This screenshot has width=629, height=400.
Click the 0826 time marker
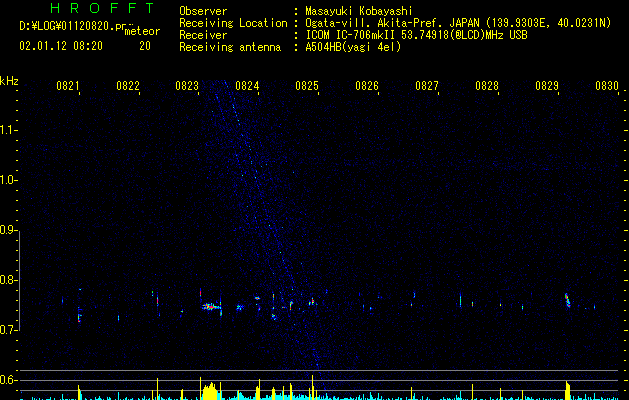[367, 86]
